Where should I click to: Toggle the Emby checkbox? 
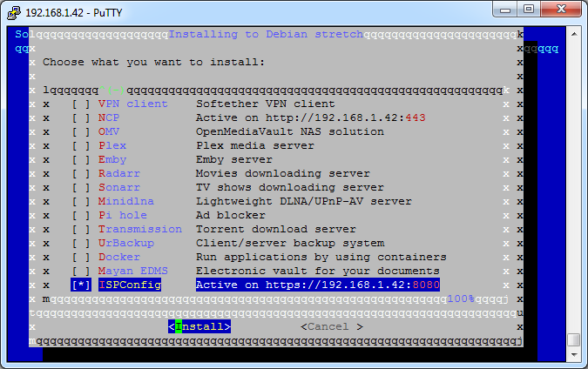[x=81, y=159]
